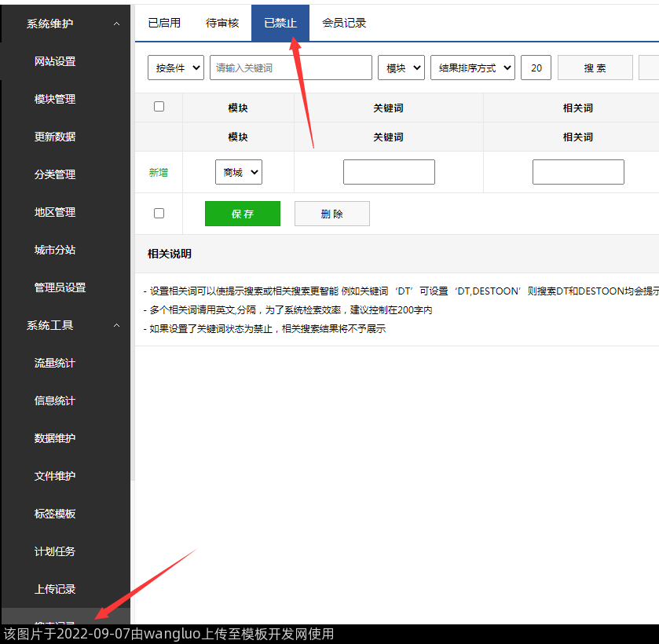The image size is (659, 644).
Task: Open the 商城 module dropdown in new row
Action: [239, 172]
